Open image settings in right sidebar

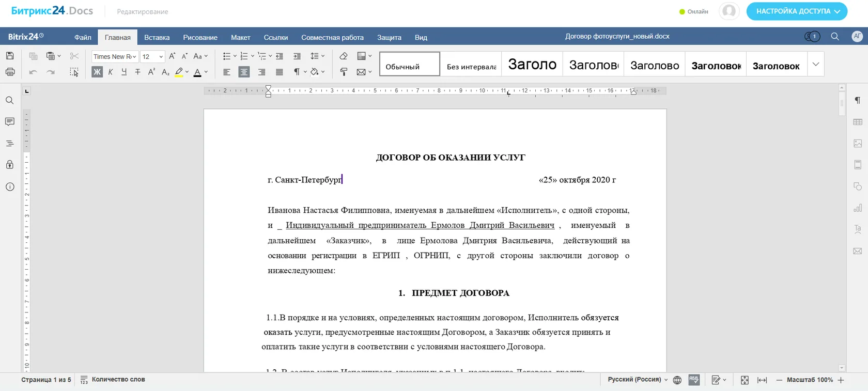click(858, 143)
